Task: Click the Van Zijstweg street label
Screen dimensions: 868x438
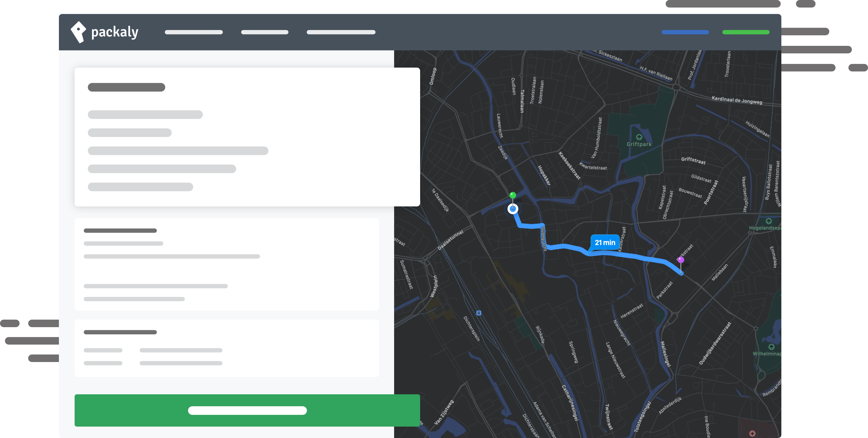Action: pos(444,412)
